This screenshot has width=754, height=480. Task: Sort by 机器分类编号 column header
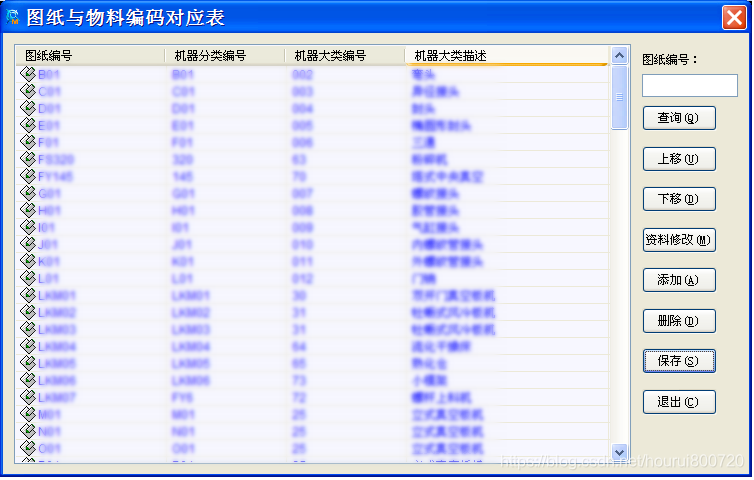[224, 56]
